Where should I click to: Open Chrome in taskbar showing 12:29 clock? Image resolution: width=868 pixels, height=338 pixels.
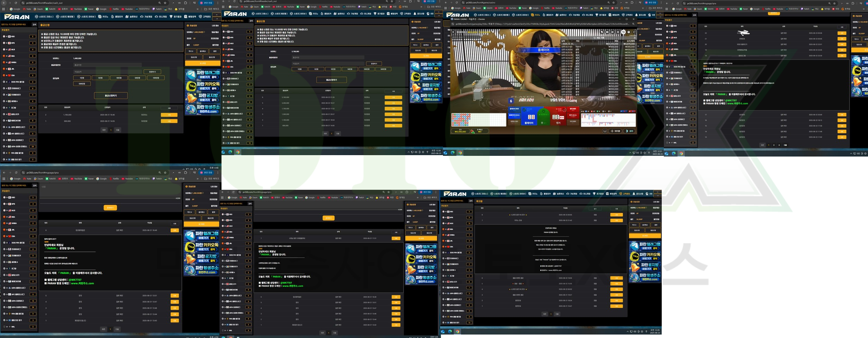pyautogui.click(x=458, y=331)
